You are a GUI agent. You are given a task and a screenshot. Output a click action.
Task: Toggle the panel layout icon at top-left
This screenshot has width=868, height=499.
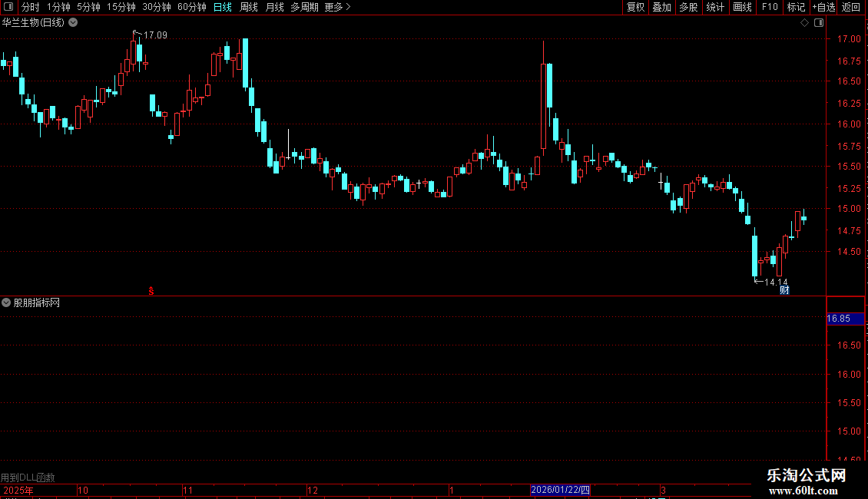click(8, 7)
